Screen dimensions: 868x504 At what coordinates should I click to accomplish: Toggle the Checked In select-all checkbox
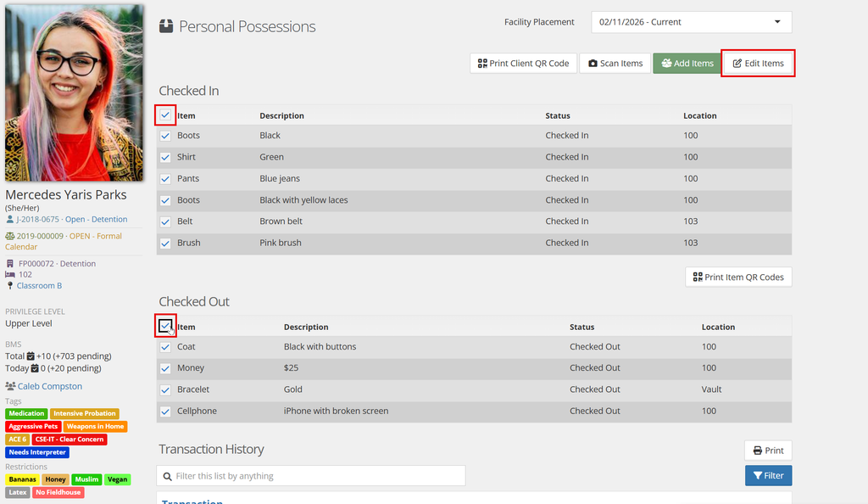tap(165, 115)
